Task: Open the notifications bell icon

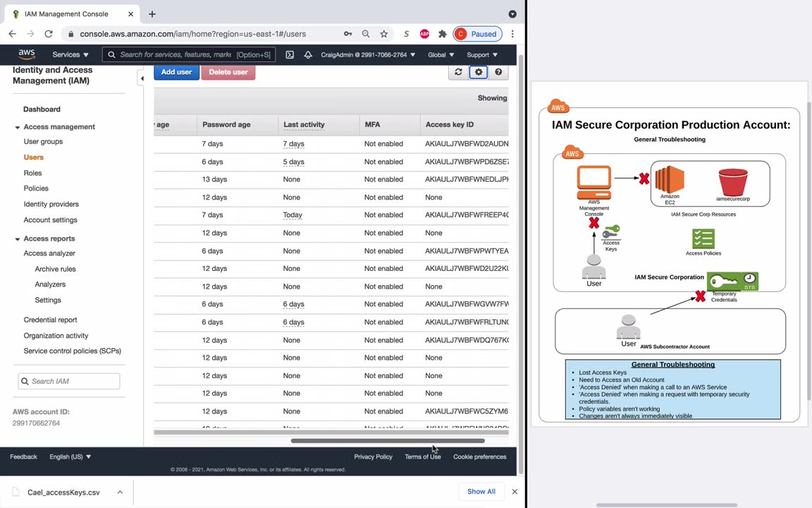Action: click(308, 54)
